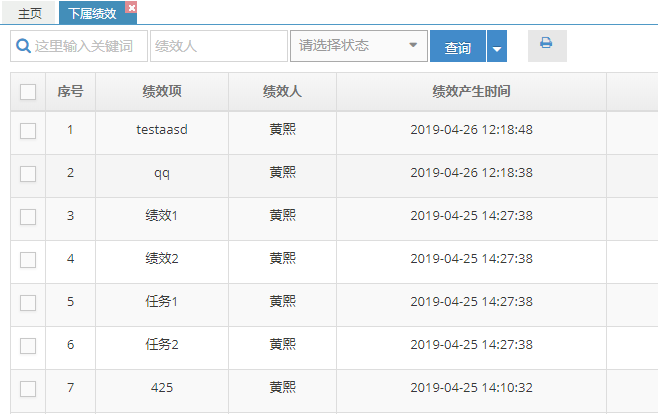
Task: Sort by the 序号 column header
Action: (70, 91)
